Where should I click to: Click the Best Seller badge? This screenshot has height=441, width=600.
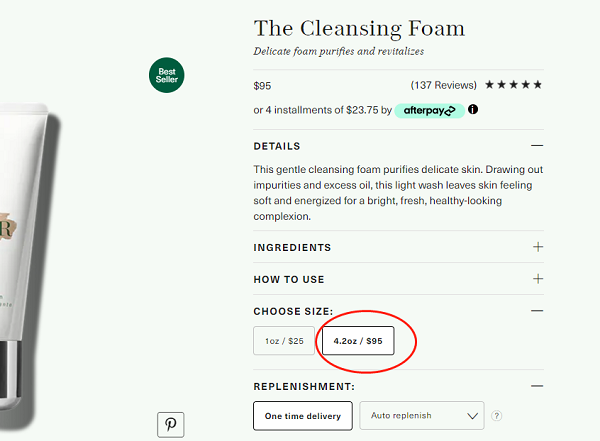click(x=166, y=75)
